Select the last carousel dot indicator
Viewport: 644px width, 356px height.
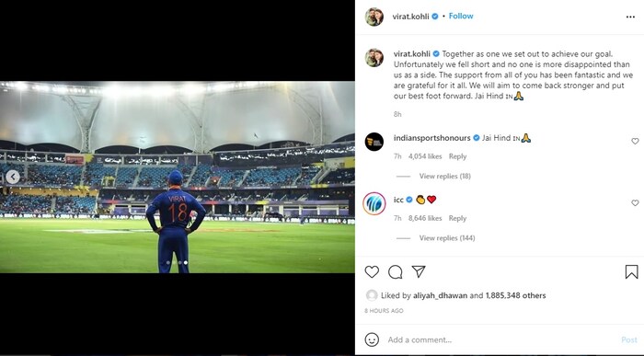186,262
